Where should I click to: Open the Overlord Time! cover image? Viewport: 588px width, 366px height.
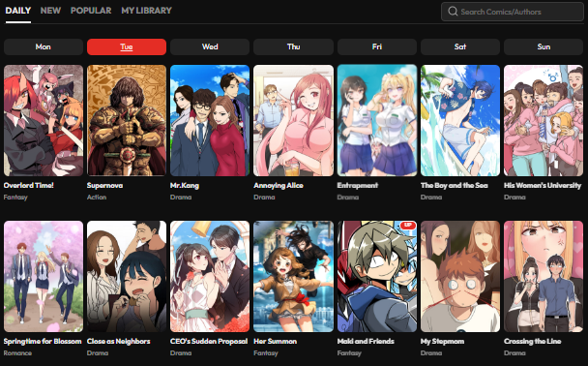pos(44,120)
